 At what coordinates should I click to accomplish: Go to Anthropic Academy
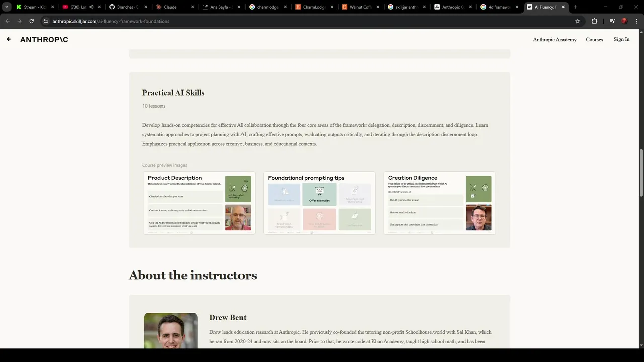click(554, 39)
